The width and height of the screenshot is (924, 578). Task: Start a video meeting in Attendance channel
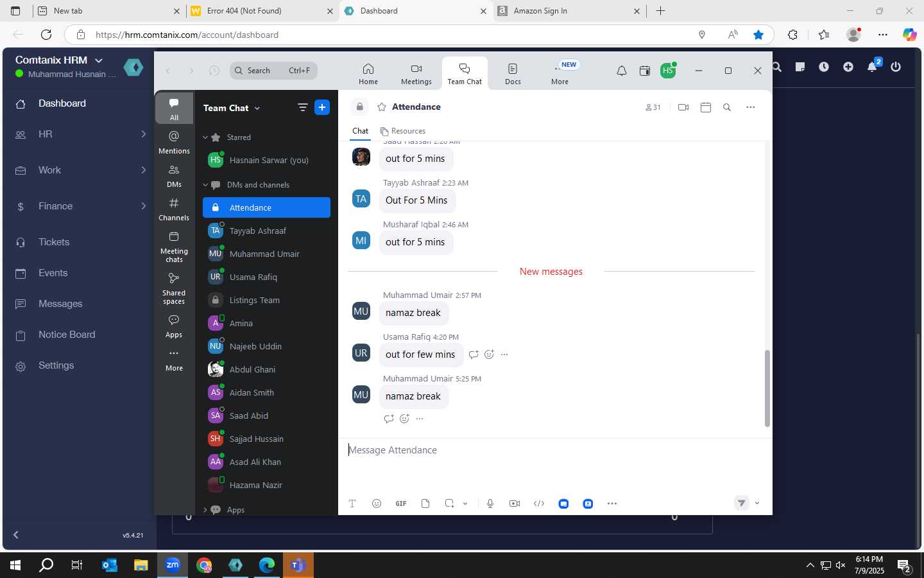coord(683,107)
